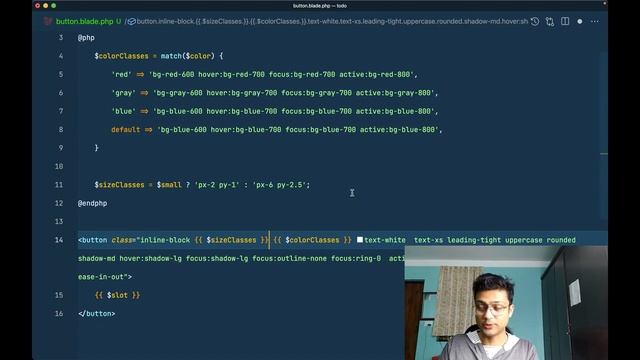Click line number 9 in the gutter
This screenshot has width=640, height=360.
(x=61, y=148)
